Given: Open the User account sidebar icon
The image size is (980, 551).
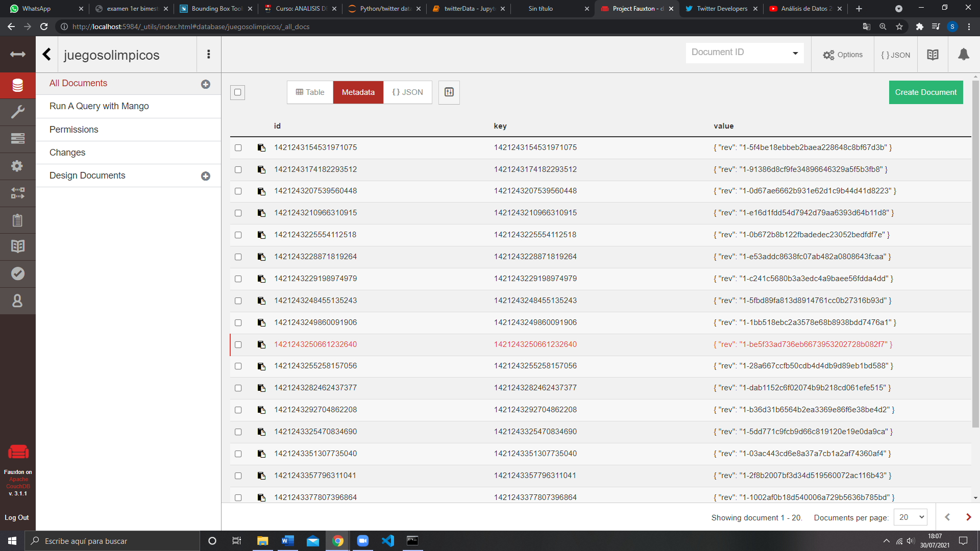Looking at the screenshot, I should coord(17,300).
